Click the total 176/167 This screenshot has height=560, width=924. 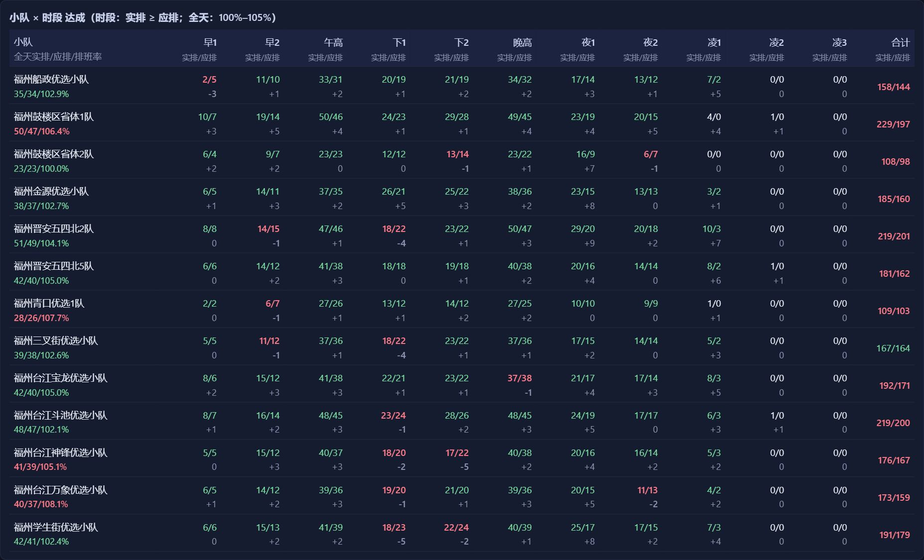pyautogui.click(x=894, y=460)
